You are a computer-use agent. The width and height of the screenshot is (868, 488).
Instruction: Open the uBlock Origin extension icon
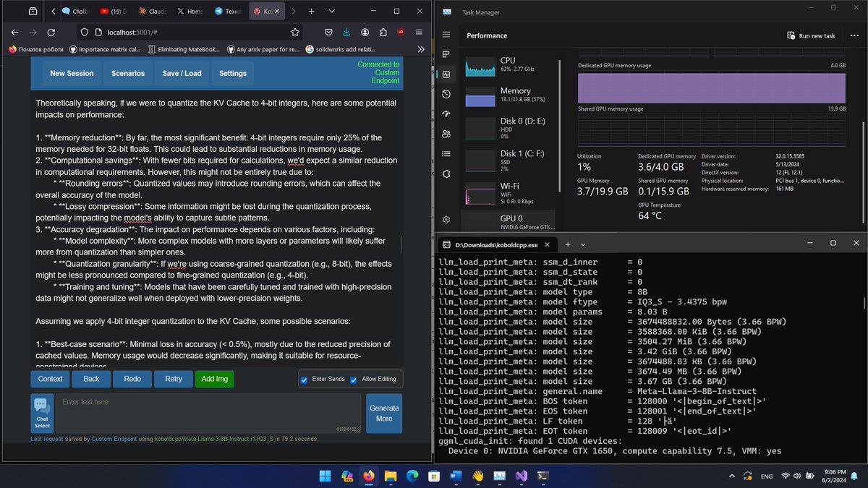coord(400,33)
